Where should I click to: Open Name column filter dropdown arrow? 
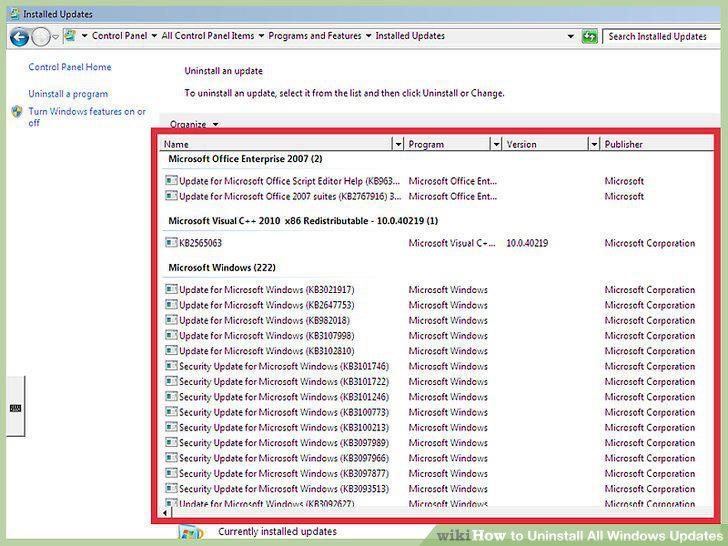(x=398, y=144)
